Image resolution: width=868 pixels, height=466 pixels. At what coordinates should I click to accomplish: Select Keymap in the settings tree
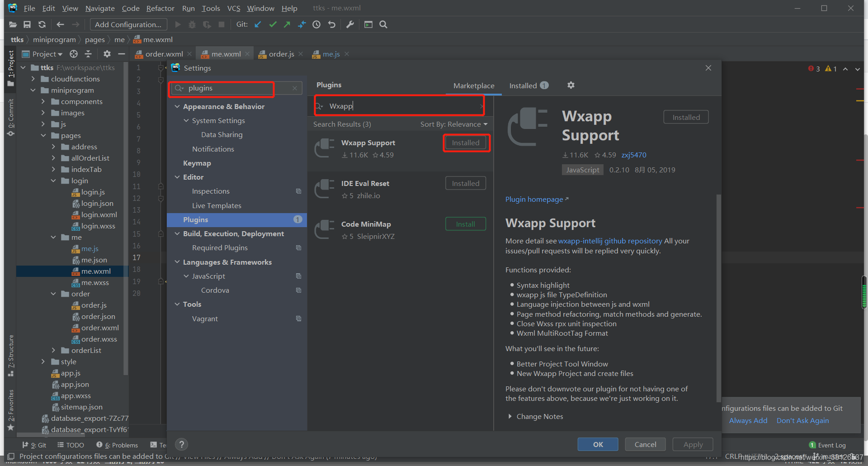[x=197, y=163]
